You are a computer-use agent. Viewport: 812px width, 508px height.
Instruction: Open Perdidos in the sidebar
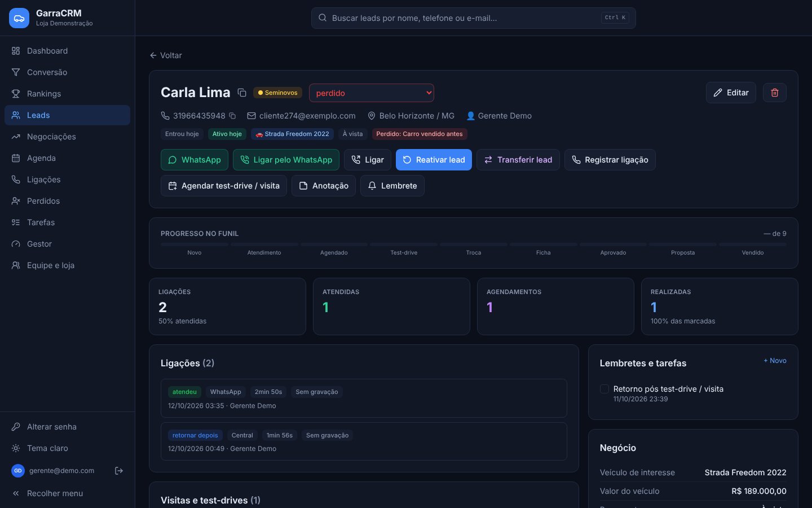[x=67, y=201]
